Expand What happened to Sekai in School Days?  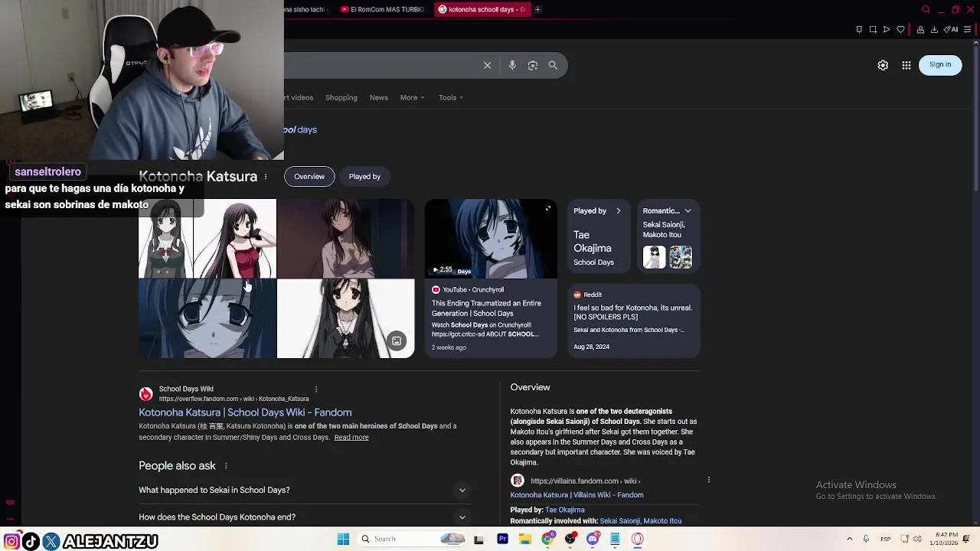point(304,490)
